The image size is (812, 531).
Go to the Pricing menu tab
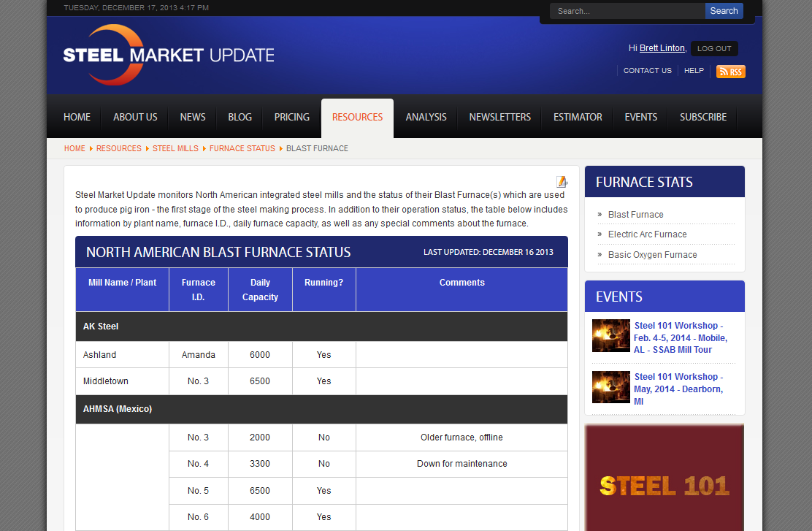(x=291, y=117)
